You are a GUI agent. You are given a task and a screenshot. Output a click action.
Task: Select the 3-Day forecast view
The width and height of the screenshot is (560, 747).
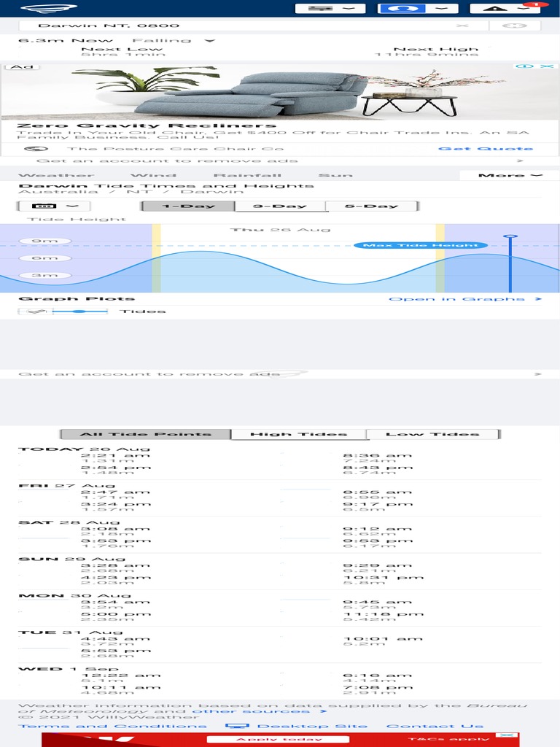coord(280,206)
